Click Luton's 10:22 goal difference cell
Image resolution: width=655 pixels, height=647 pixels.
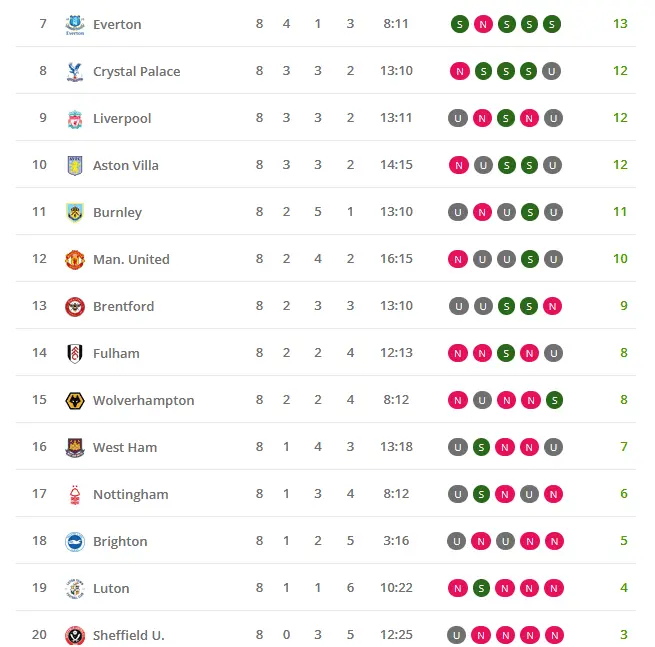pos(396,588)
